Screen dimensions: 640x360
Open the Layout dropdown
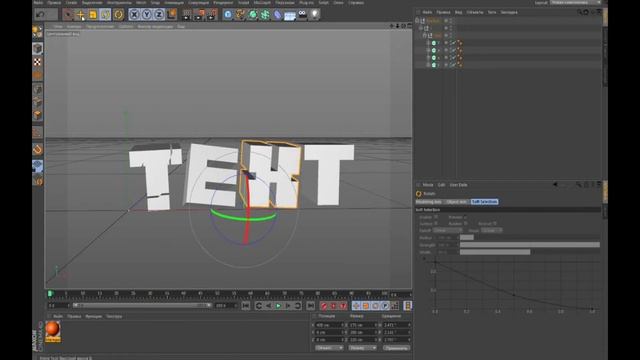(575, 2)
